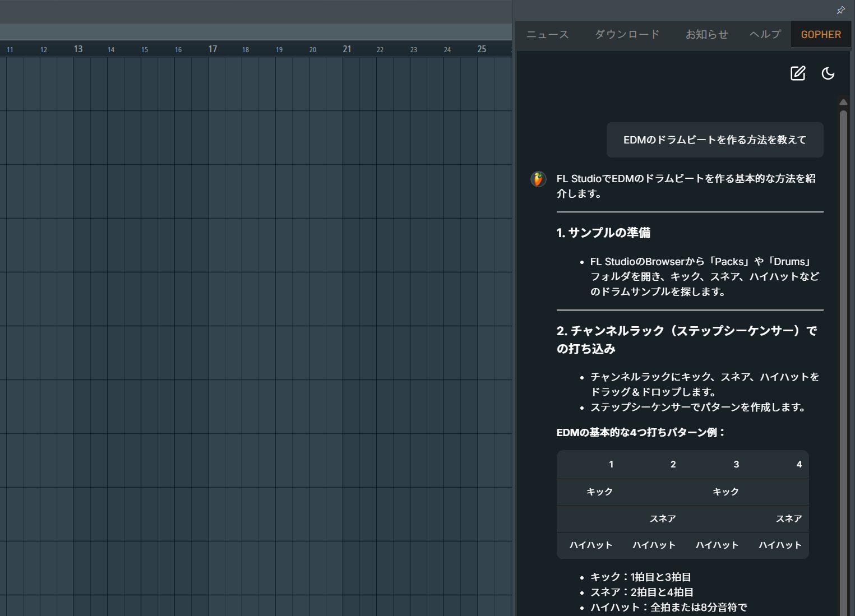This screenshot has height=616, width=855.
Task: Start a new chat with edit icon
Action: [x=798, y=73]
